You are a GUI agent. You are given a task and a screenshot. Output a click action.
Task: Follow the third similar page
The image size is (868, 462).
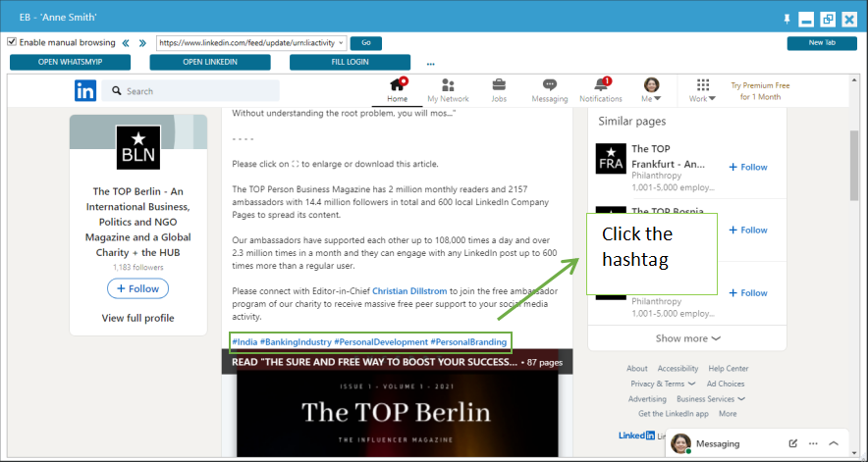(x=748, y=293)
